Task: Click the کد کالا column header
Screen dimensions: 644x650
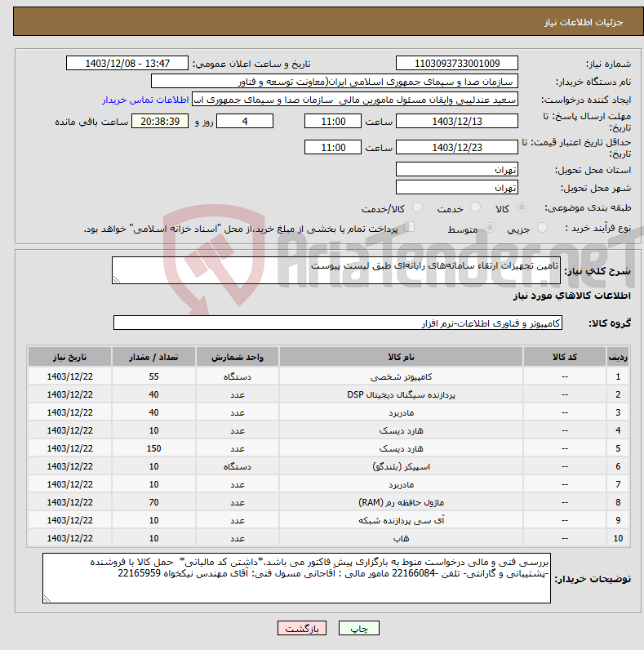Action: tap(565, 357)
